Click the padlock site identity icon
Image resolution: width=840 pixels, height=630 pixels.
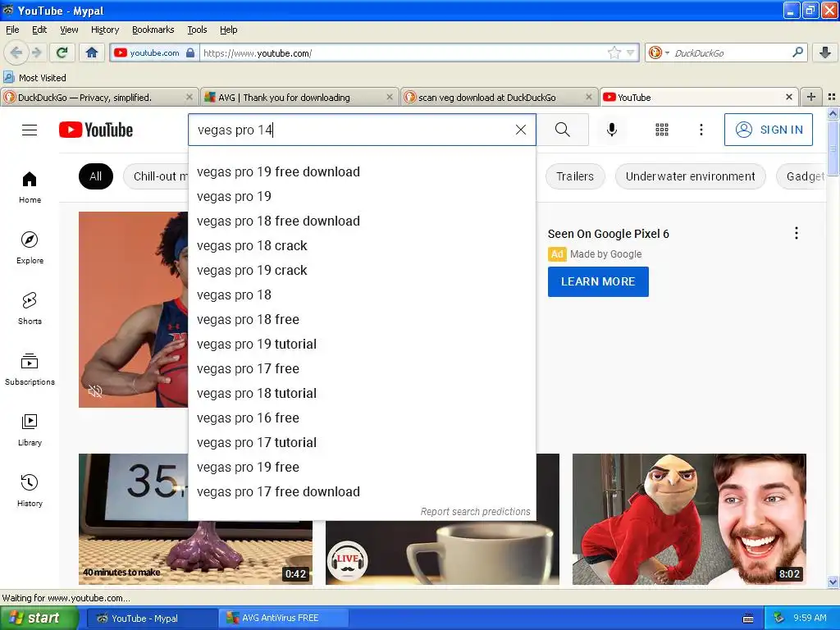pos(190,52)
